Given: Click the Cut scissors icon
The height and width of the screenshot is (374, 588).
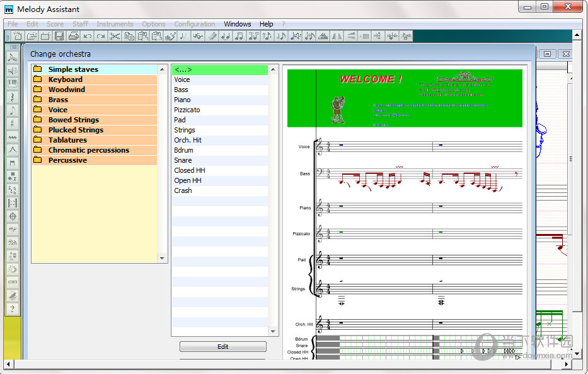Looking at the screenshot, I should [115, 36].
